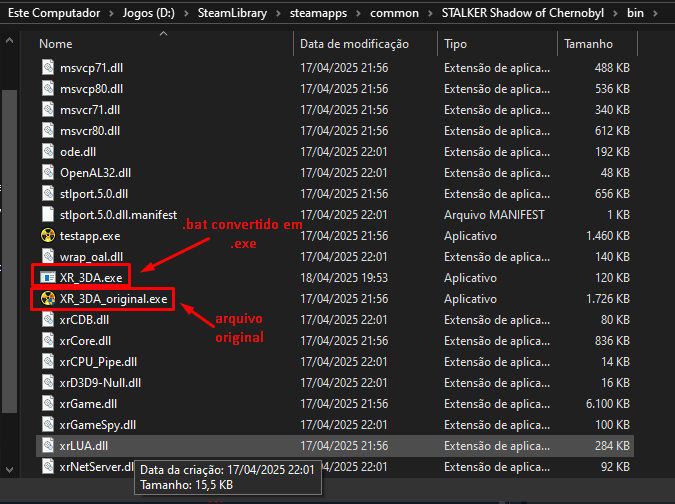Go to Este Computador in address bar
675x504 pixels.
[54, 13]
